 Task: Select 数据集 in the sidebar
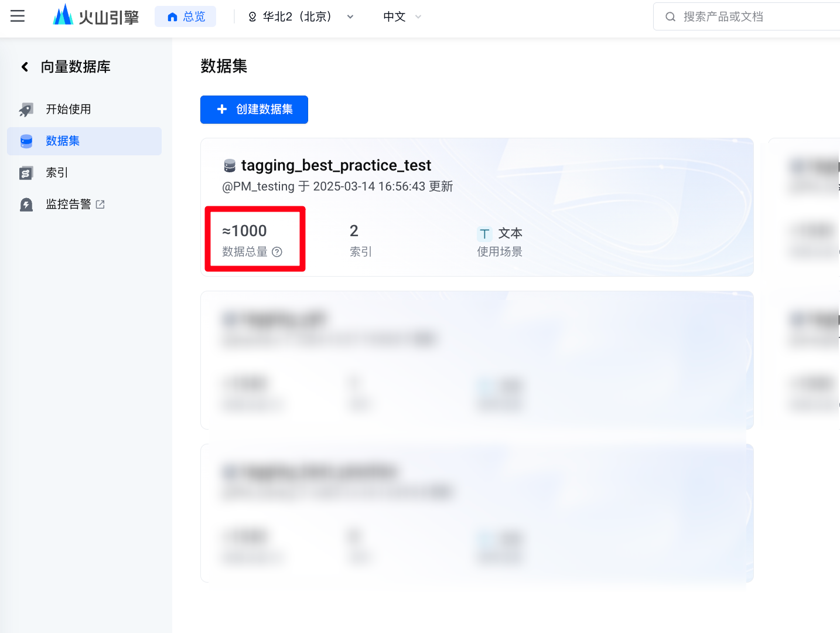coord(84,141)
